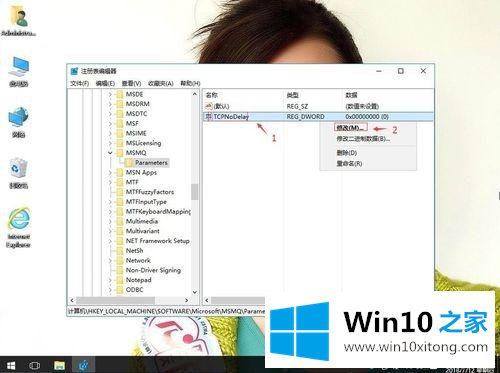The height and width of the screenshot is (373, 500).
Task: Click tree pane horizontal scroll right arrow
Action: [x=187, y=300]
